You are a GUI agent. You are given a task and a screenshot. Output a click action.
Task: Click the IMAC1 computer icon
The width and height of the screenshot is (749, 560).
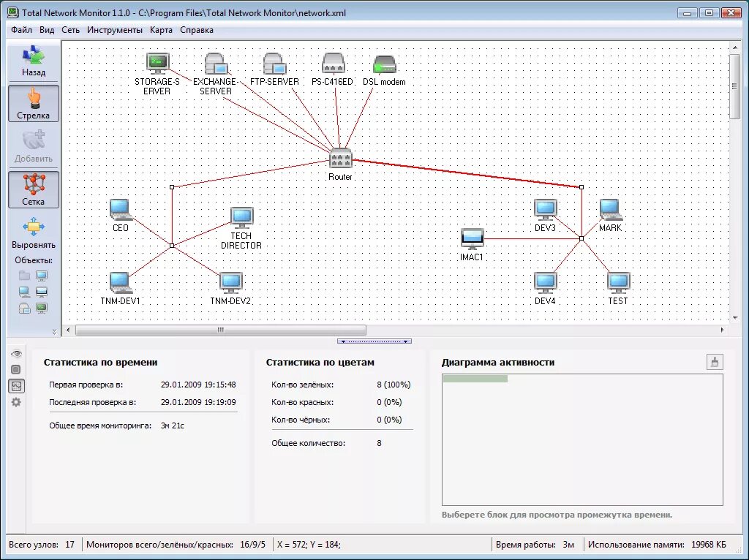pos(472,238)
